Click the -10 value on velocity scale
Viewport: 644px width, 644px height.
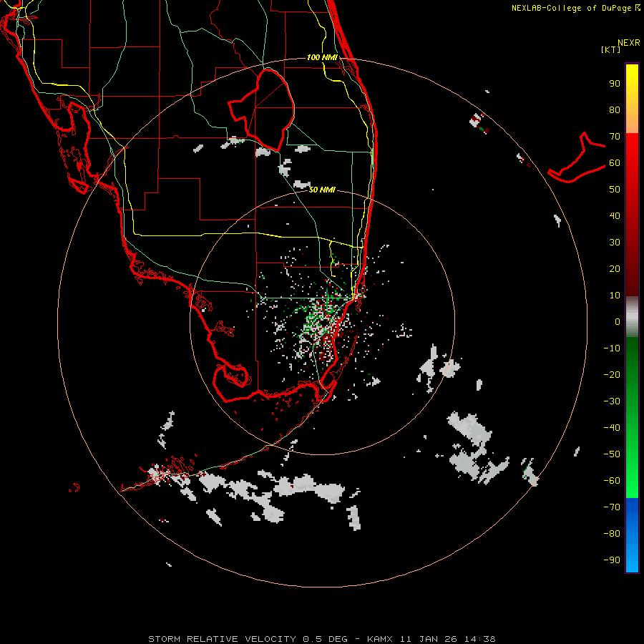(612, 348)
